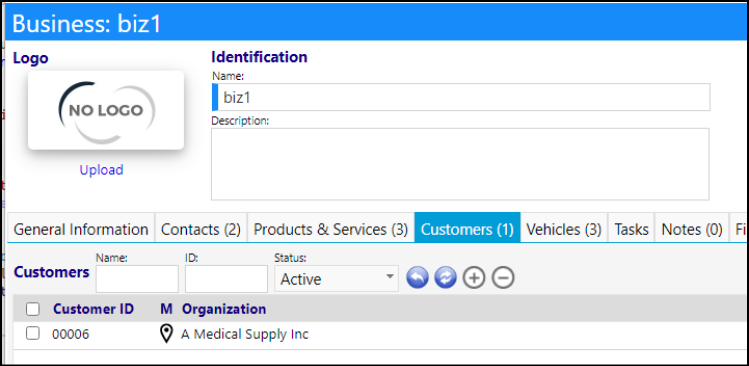This screenshot has width=749, height=366.
Task: Switch to the Tasks tab
Action: [x=631, y=229]
